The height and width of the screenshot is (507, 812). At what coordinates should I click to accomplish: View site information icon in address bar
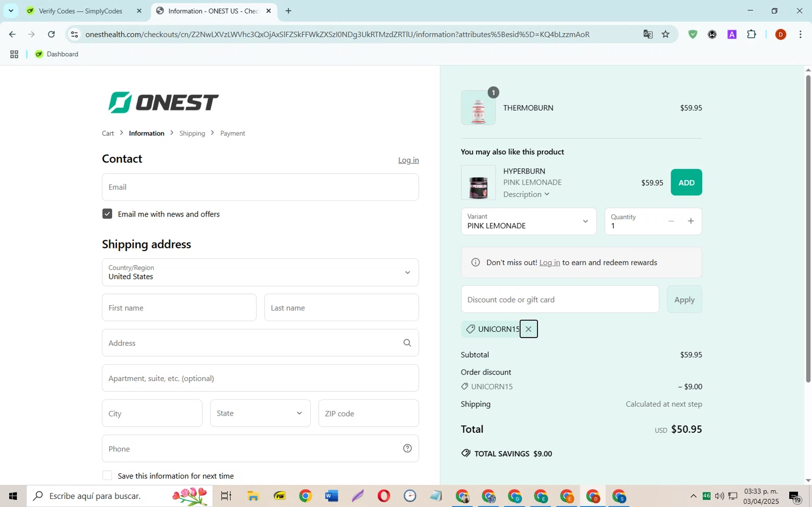click(75, 35)
